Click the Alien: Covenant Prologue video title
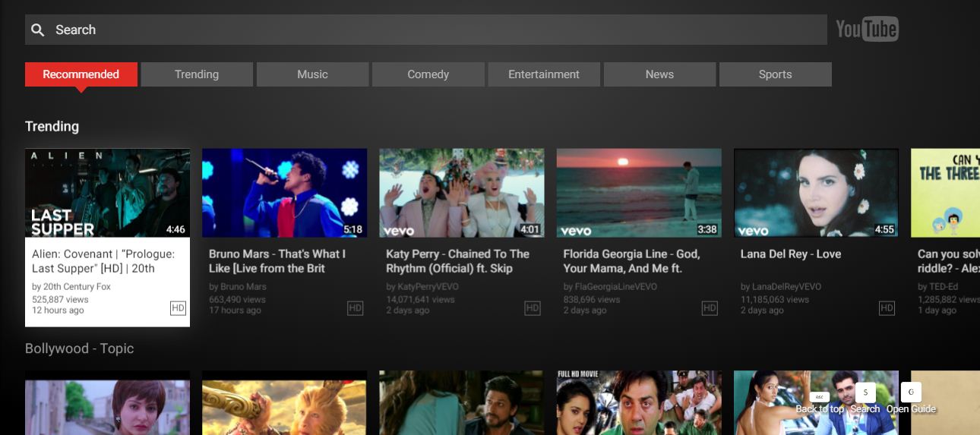This screenshot has height=435, width=980. click(103, 261)
